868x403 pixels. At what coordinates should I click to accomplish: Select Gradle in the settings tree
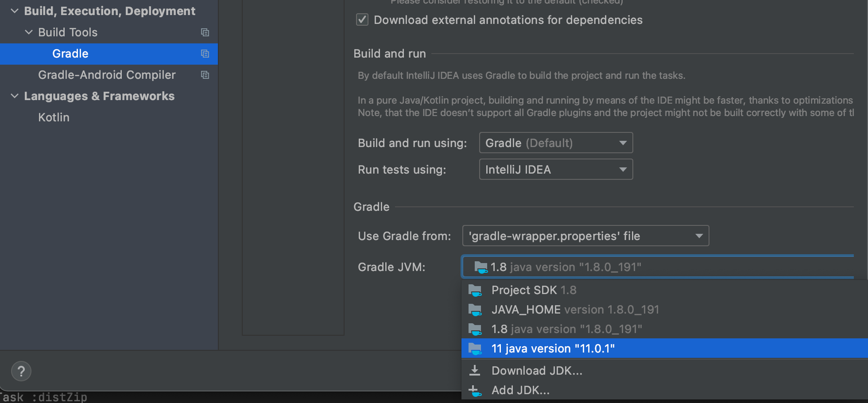click(x=109, y=54)
